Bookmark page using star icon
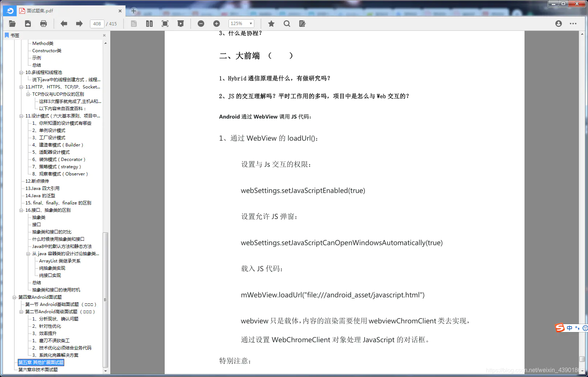The image size is (588, 377). tap(271, 24)
